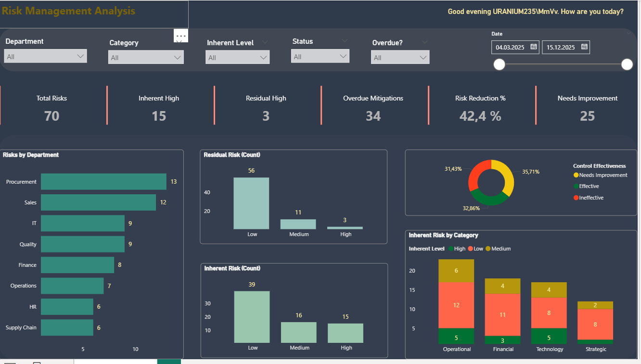
Task: Click the date range slider track
Action: pos(563,64)
